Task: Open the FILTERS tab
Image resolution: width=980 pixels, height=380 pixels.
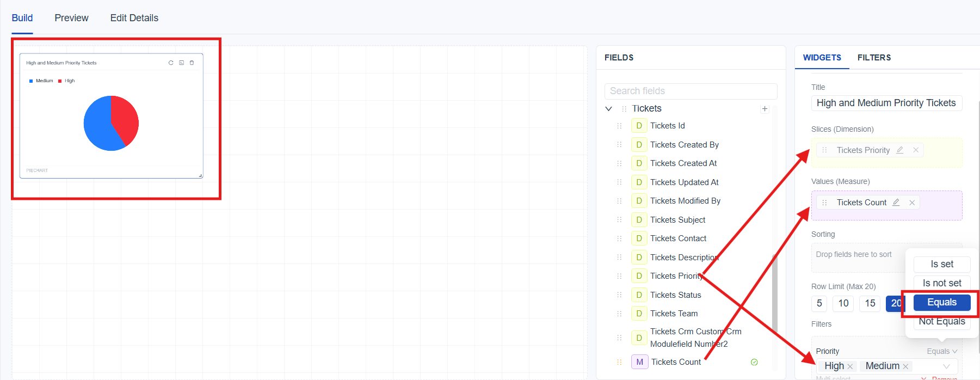Action: pyautogui.click(x=874, y=58)
